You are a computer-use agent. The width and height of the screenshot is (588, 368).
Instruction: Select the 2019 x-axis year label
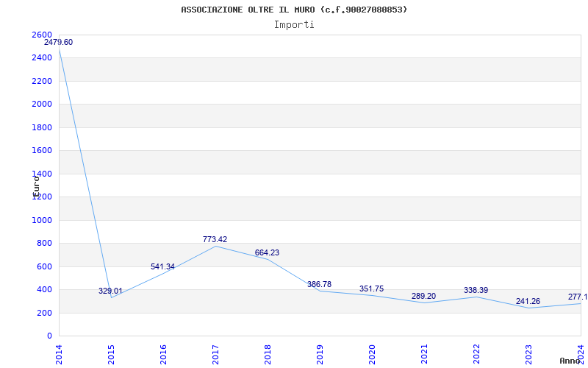pos(320,355)
